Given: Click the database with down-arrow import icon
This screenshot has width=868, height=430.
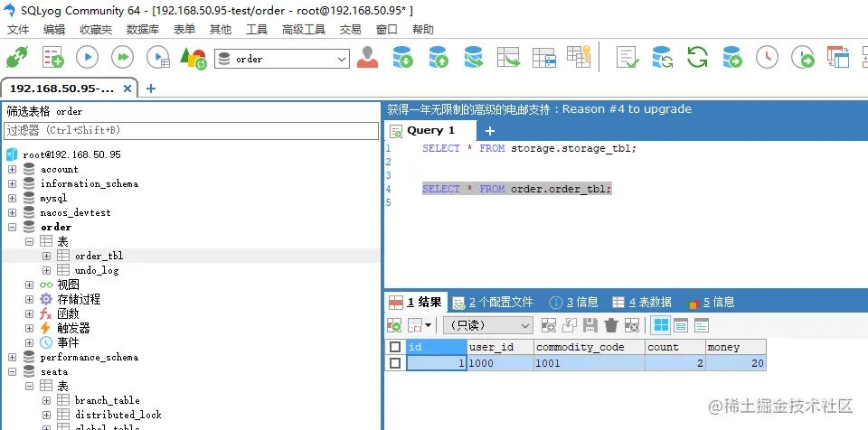Looking at the screenshot, I should click(403, 57).
